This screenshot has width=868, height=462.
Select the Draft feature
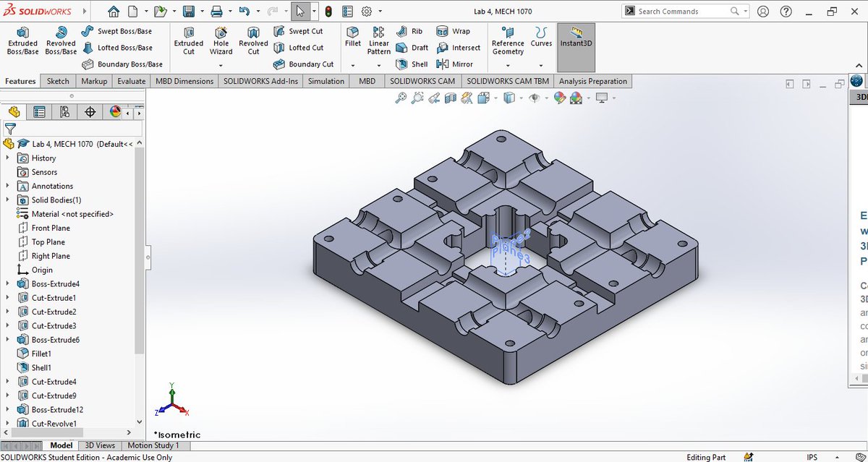pos(412,48)
